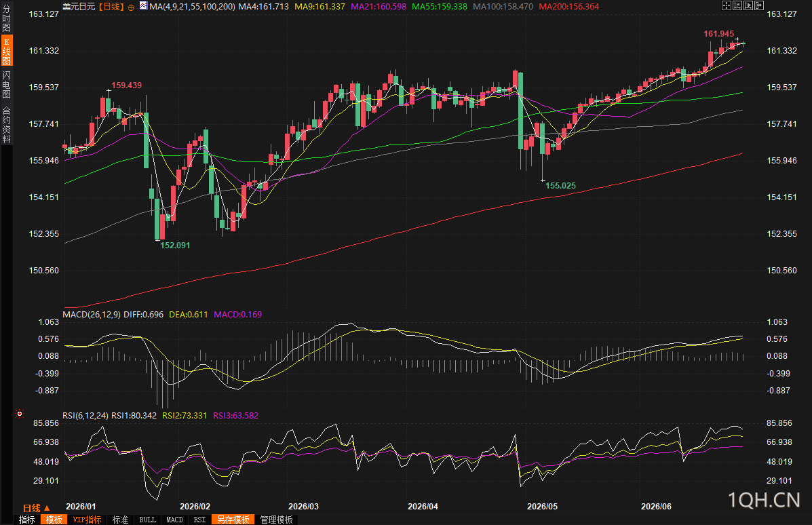The image size is (812, 525).
Task: Click the 161.945 high price marker candle label
Action: [718, 34]
